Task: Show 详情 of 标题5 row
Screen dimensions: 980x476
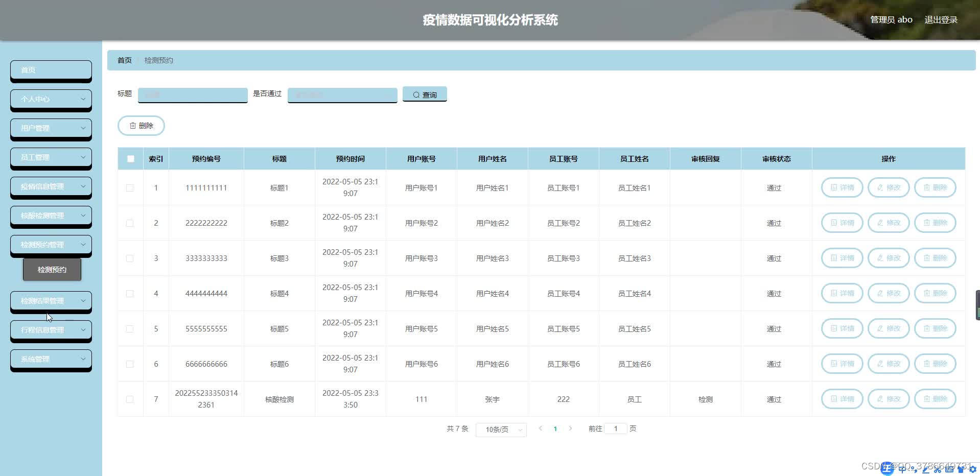Action: pyautogui.click(x=842, y=328)
